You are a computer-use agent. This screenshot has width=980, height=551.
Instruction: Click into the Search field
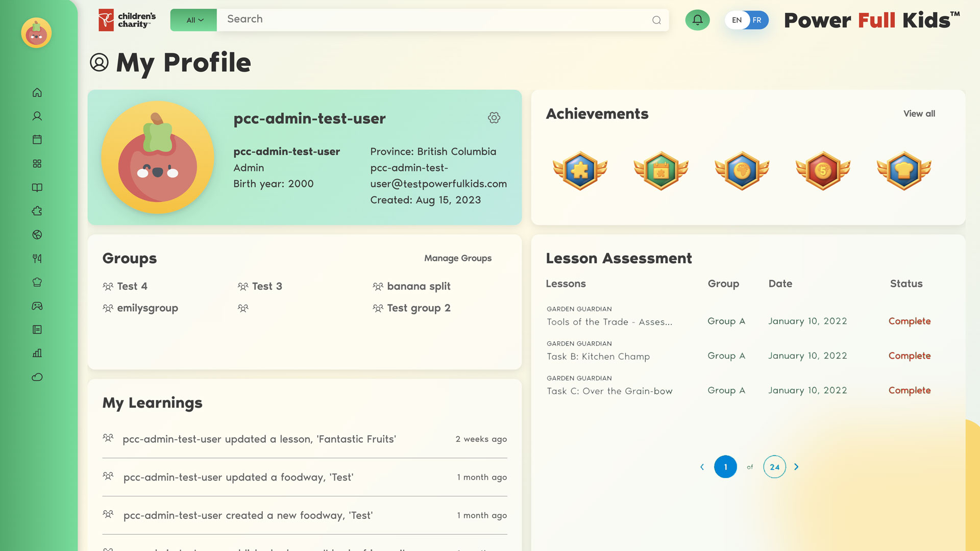[434, 19]
